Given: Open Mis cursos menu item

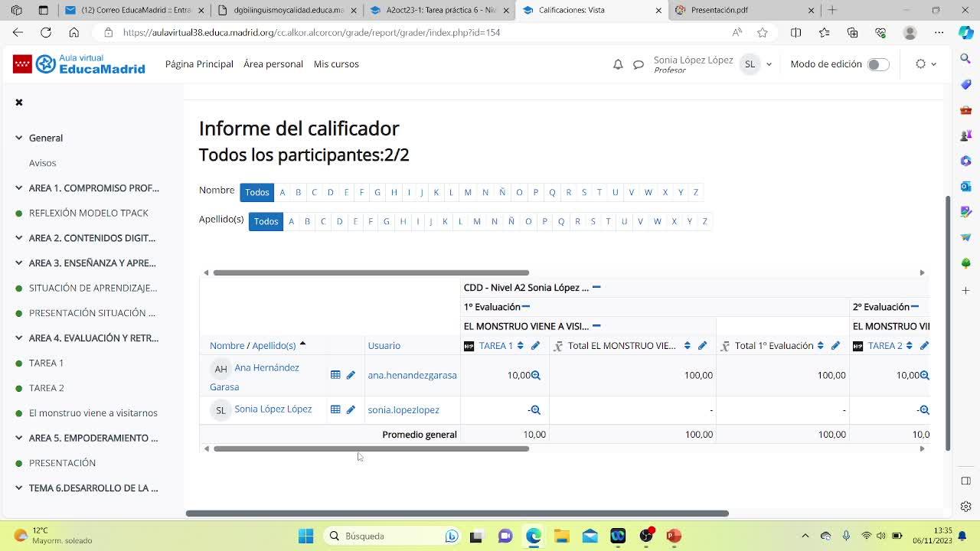Looking at the screenshot, I should tap(336, 64).
